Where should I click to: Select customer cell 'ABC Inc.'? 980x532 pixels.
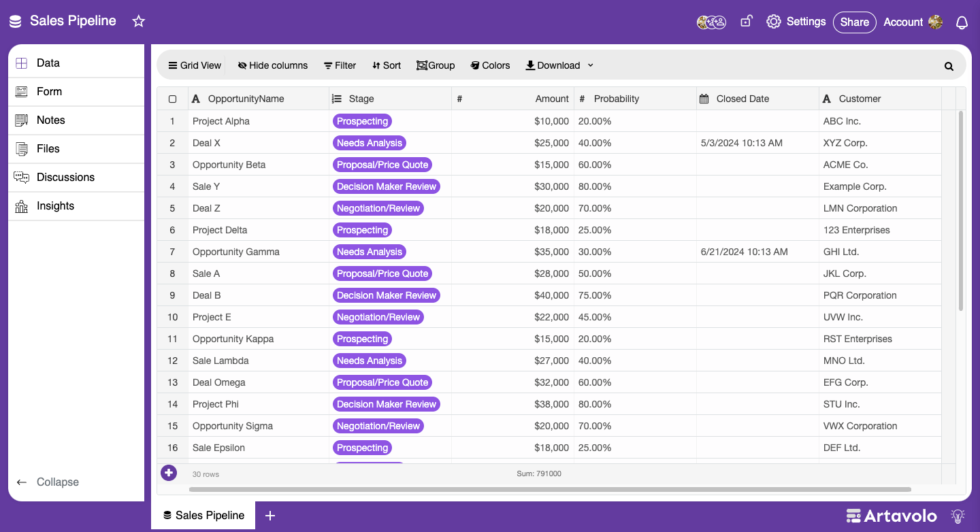coord(880,121)
